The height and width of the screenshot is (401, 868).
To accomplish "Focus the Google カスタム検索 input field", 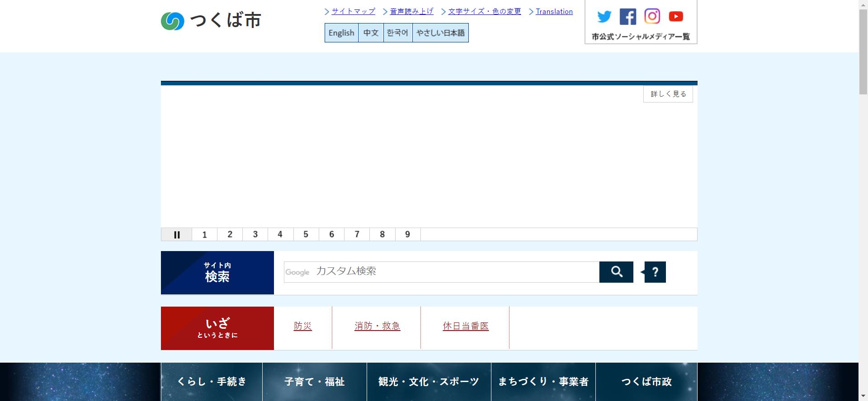I will (452, 271).
